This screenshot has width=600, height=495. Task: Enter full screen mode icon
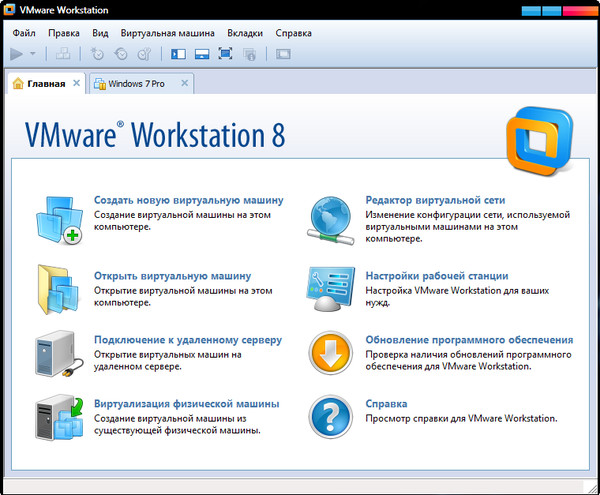[225, 54]
